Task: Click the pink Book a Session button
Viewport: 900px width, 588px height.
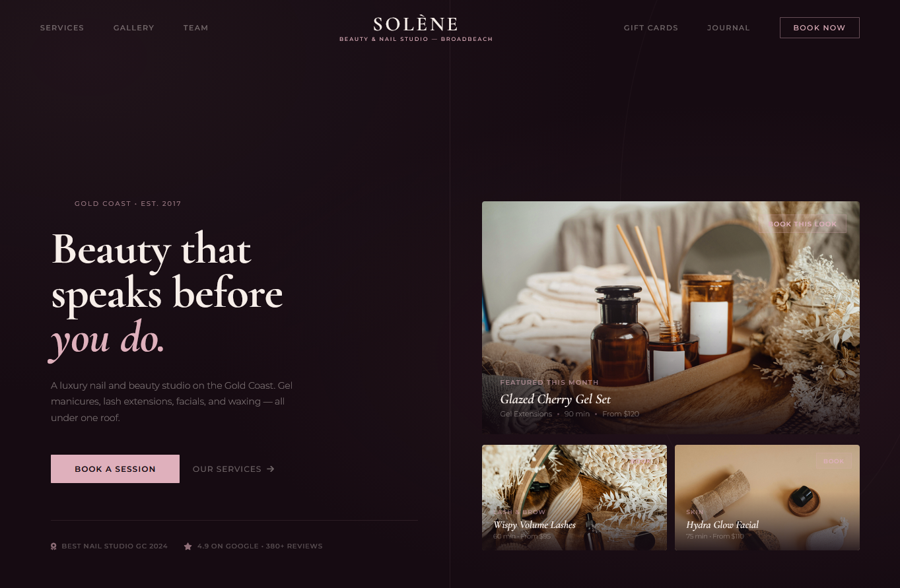Action: 115,469
